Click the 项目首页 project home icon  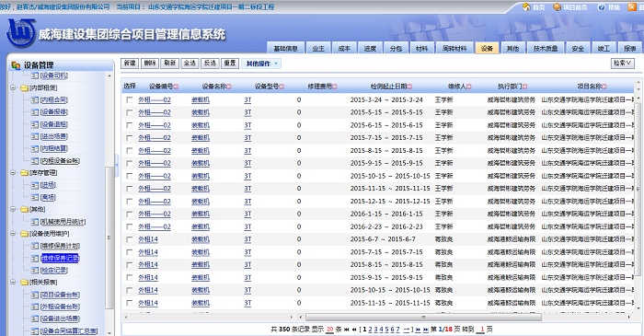tap(557, 7)
